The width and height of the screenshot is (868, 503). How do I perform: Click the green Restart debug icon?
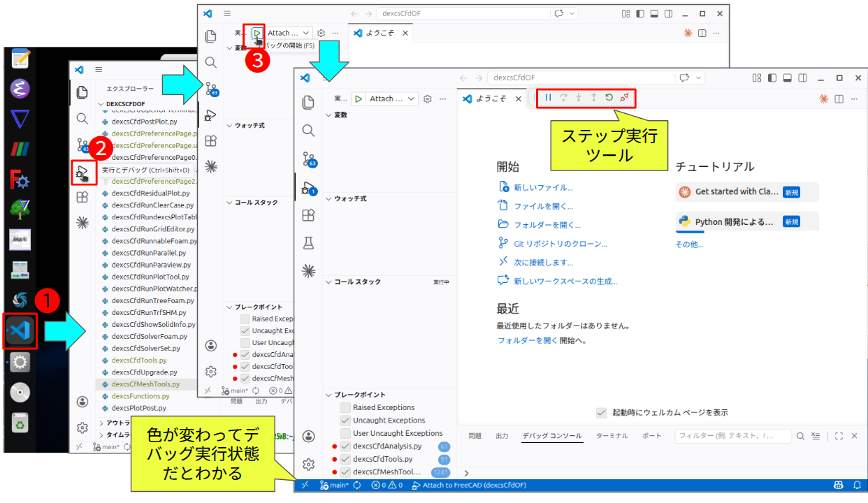click(609, 98)
